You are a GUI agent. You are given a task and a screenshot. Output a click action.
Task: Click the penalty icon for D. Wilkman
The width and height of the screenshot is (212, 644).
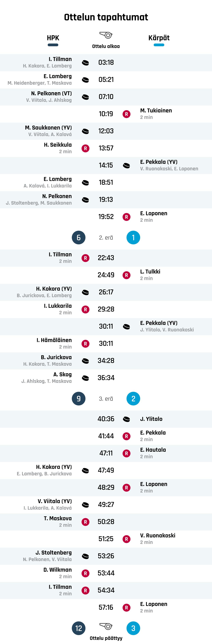coord(85,573)
